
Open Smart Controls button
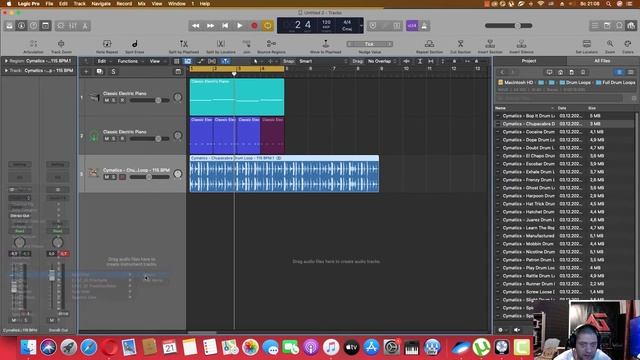[60, 26]
